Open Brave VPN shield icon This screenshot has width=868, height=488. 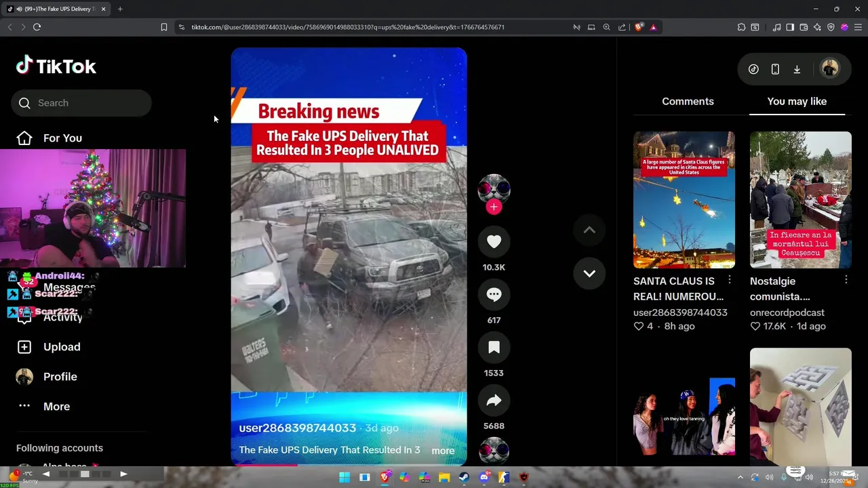831,27
